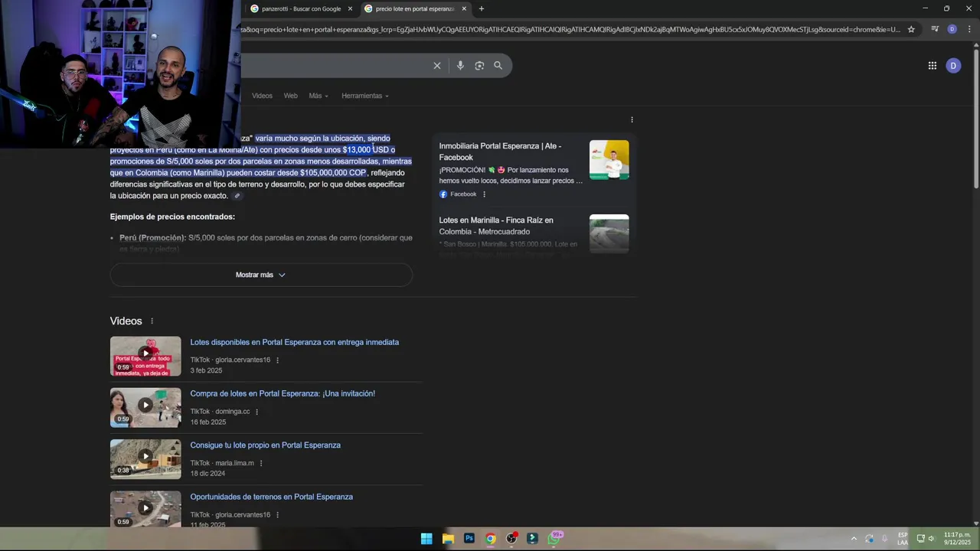This screenshot has height=551, width=980.
Task: Open Inmobiliaria Portal Esperanza Facebook result
Action: pos(500,152)
